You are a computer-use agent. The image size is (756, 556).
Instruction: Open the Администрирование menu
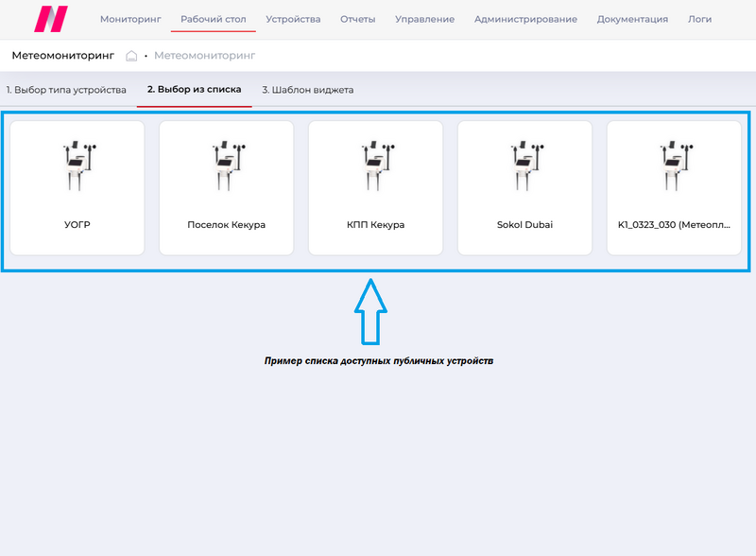tap(525, 19)
